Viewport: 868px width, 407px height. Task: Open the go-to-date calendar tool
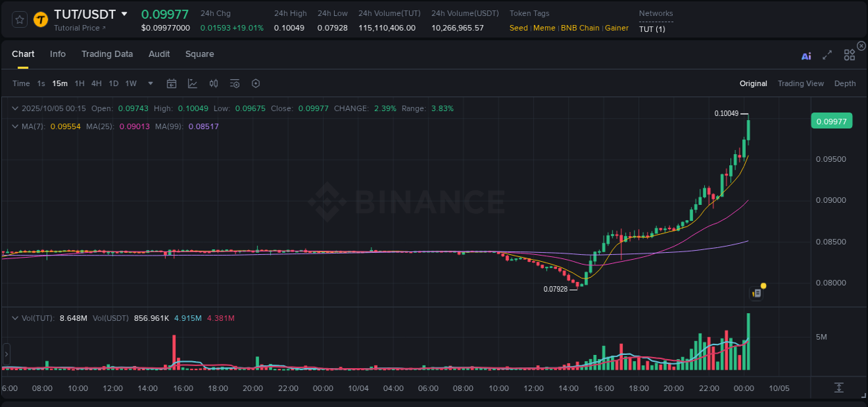(172, 83)
